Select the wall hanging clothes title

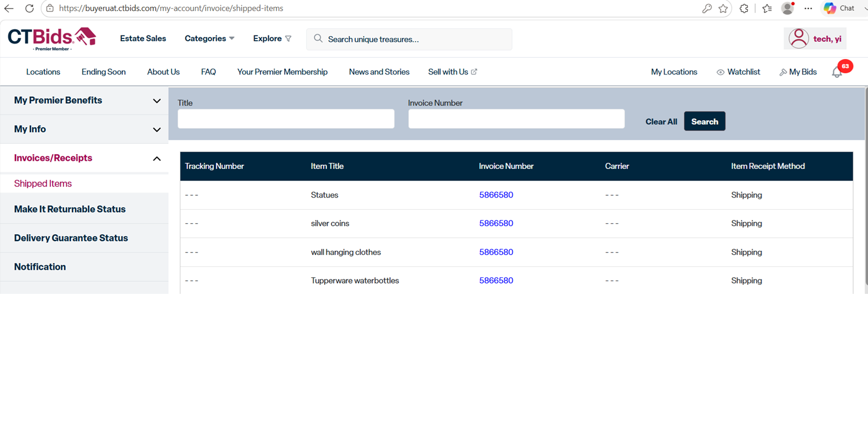tap(346, 252)
